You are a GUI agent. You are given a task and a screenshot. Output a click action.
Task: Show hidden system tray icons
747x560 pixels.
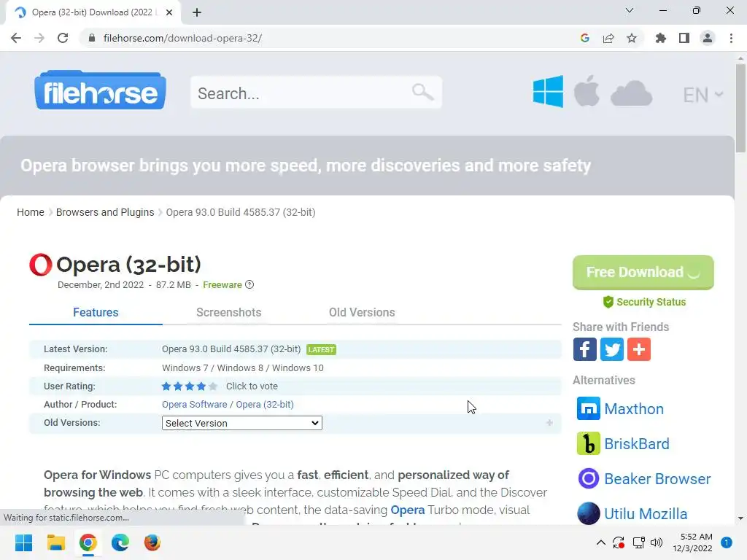[x=601, y=542]
